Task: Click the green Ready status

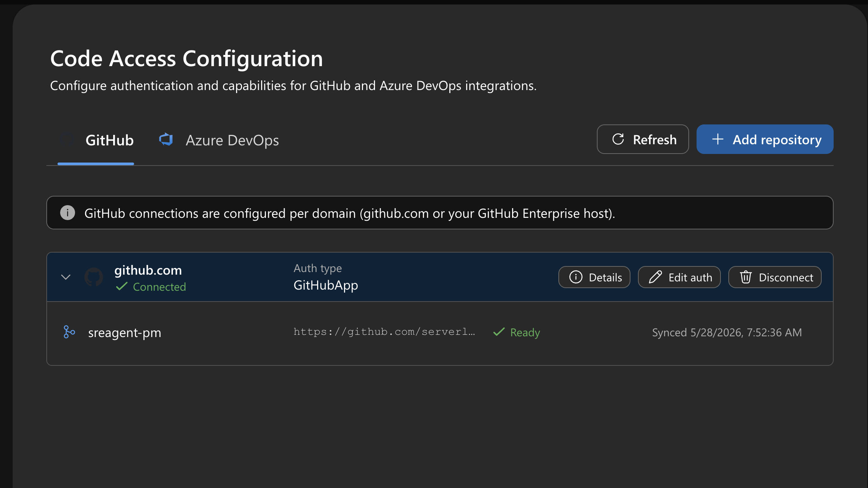Action: (x=517, y=332)
